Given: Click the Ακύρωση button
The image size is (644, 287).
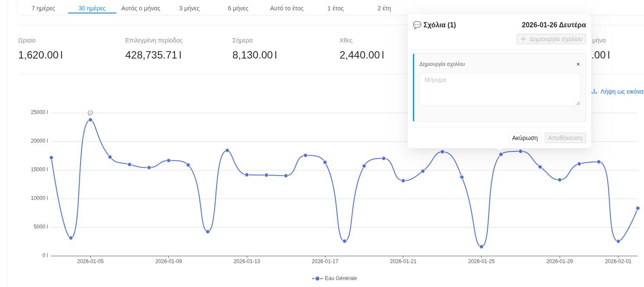Looking at the screenshot, I should coord(525,138).
